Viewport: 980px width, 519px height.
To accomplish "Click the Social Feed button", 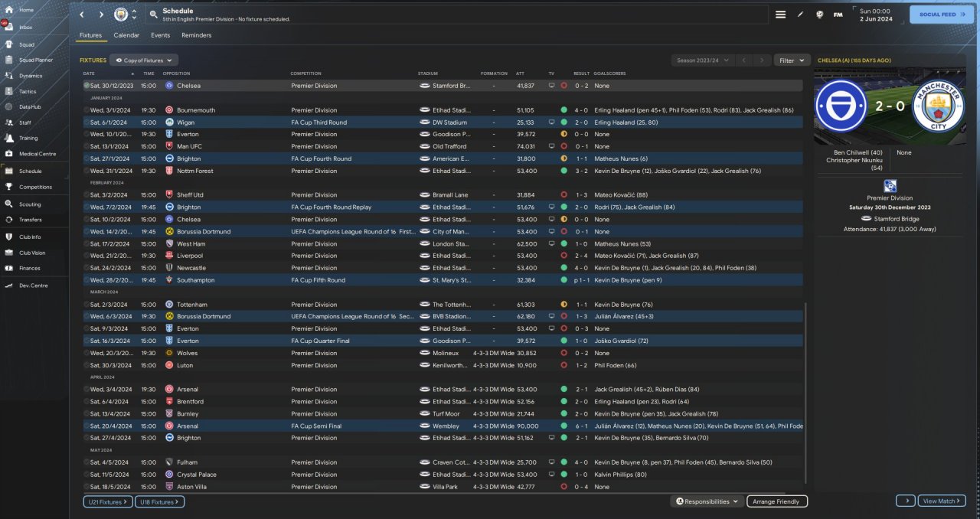I will tap(941, 15).
